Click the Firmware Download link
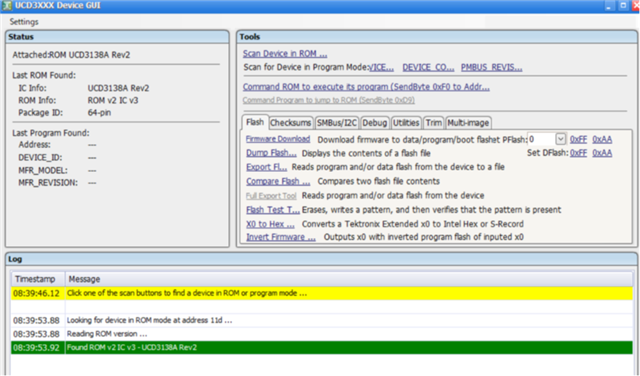 coord(278,139)
